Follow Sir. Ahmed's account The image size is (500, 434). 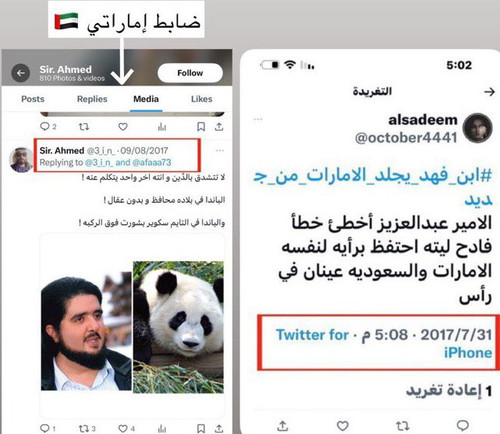tap(190, 73)
